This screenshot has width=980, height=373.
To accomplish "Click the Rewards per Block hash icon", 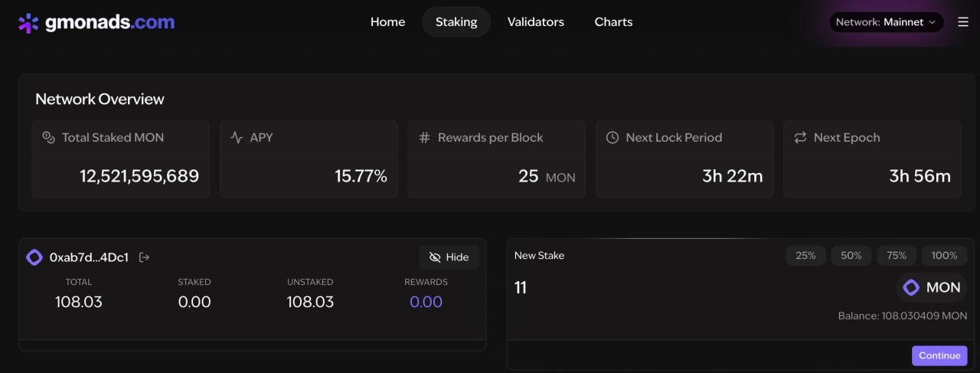I will [424, 138].
